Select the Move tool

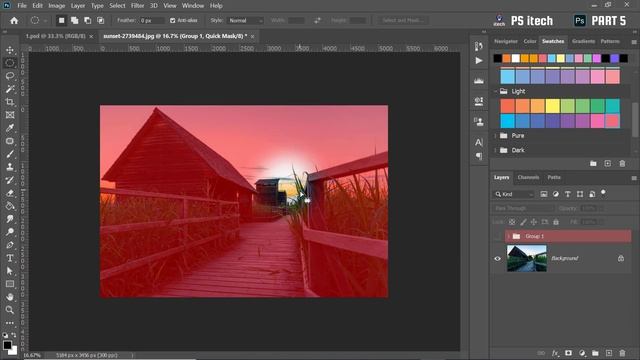point(10,50)
